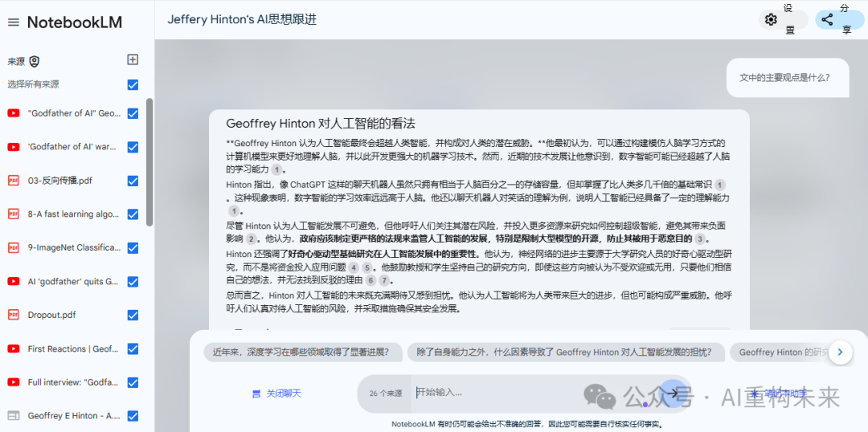The image size is (868, 432).
Task: Uncheck the Dropout.pdf source checkbox
Action: [133, 316]
